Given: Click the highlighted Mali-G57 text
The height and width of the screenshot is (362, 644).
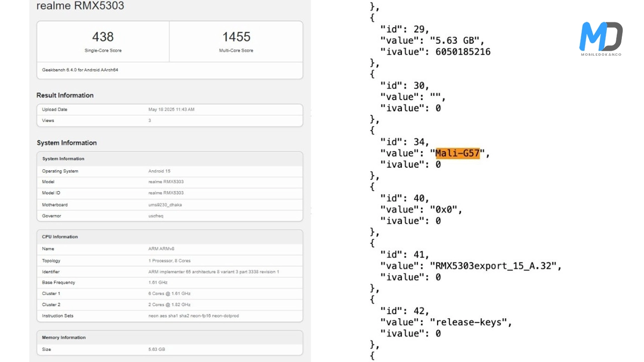Looking at the screenshot, I should pyautogui.click(x=457, y=153).
